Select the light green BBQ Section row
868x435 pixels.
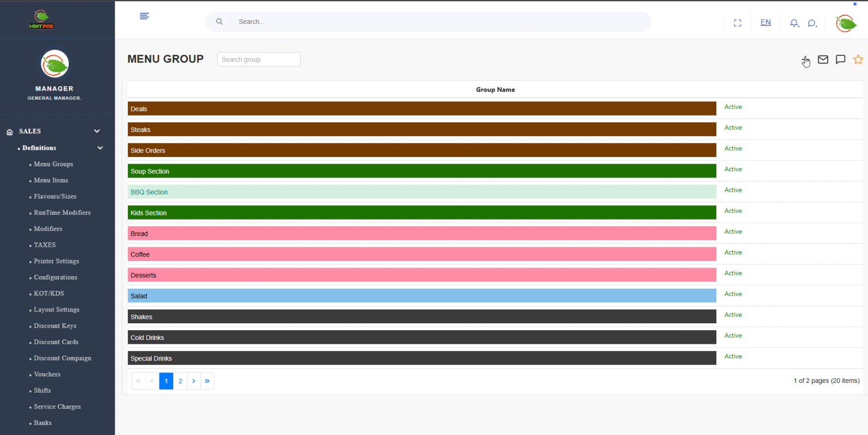point(422,192)
